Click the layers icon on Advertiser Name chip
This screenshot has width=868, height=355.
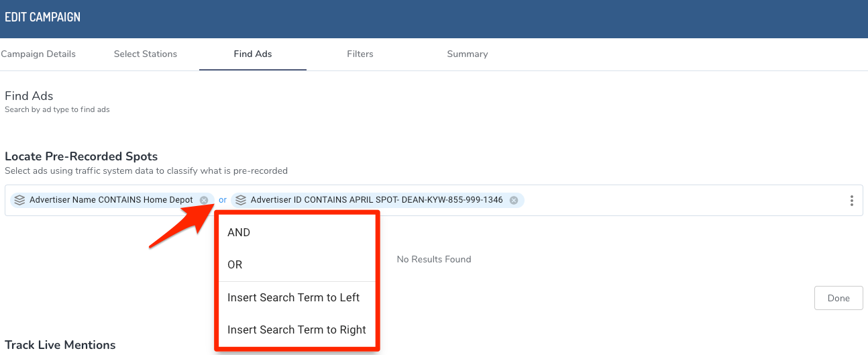point(20,200)
